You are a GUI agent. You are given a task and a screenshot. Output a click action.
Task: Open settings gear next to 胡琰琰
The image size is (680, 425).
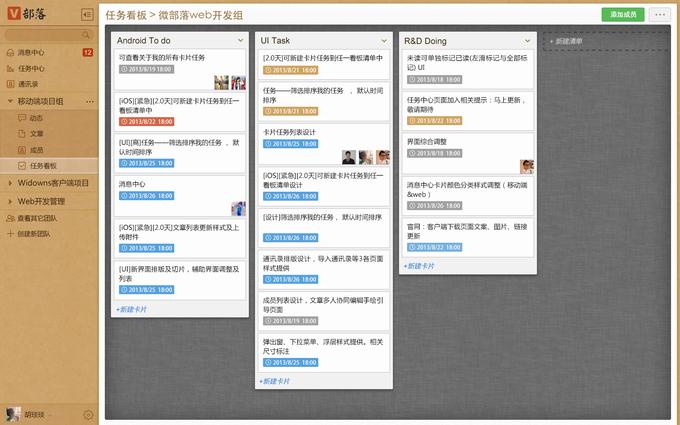[x=87, y=414]
